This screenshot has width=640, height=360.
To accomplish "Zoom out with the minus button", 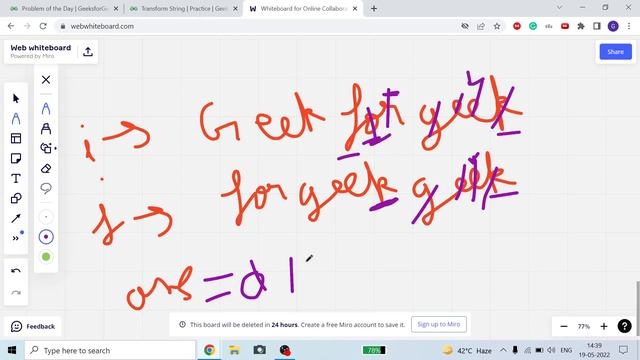I will click(564, 326).
